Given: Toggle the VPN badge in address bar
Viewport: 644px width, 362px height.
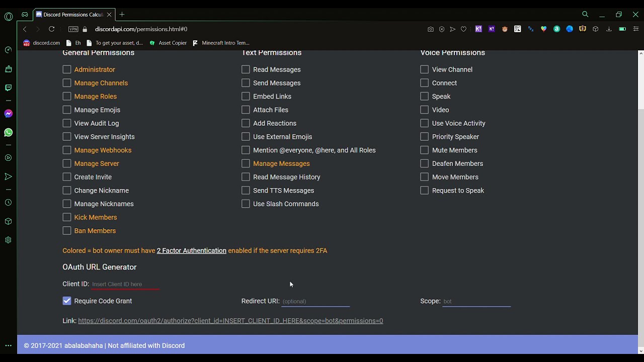Looking at the screenshot, I should pyautogui.click(x=73, y=29).
